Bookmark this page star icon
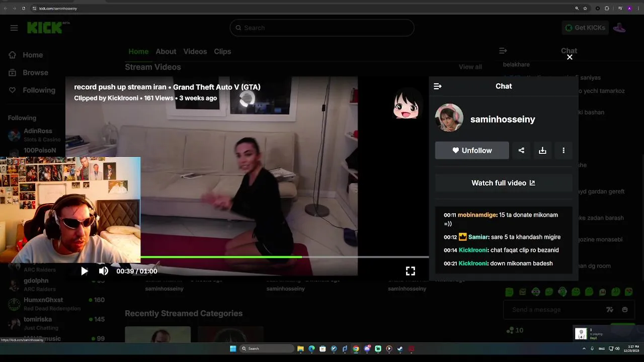 click(585, 8)
